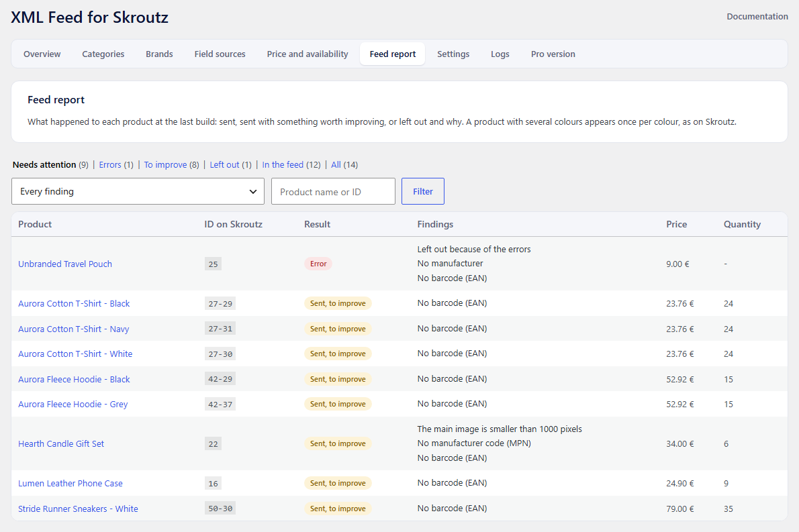Viewport: 799px width, 532px height.
Task: Open Aurora Fleece Hoodie - Black
Action: pos(74,379)
